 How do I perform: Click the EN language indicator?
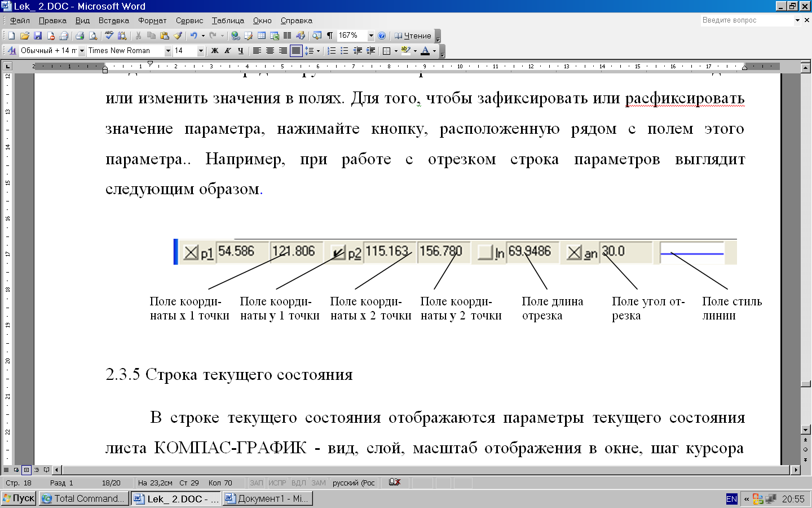[731, 499]
